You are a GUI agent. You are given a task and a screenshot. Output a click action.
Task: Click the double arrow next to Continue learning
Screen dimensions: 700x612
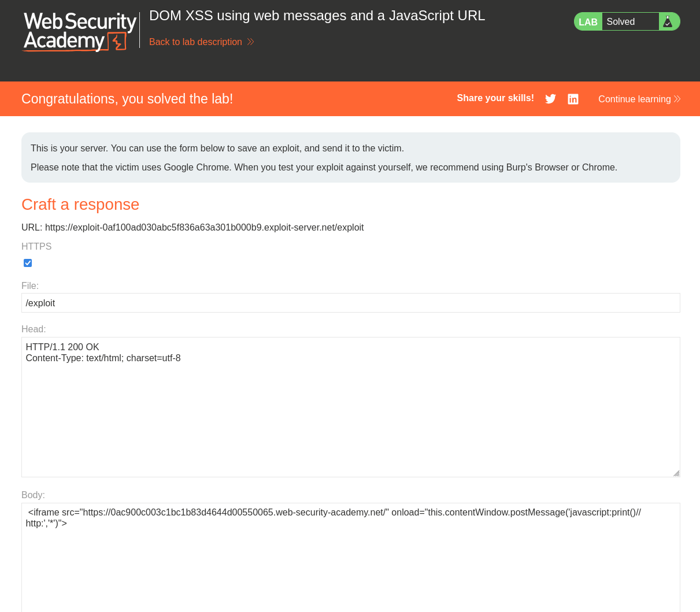(x=677, y=99)
